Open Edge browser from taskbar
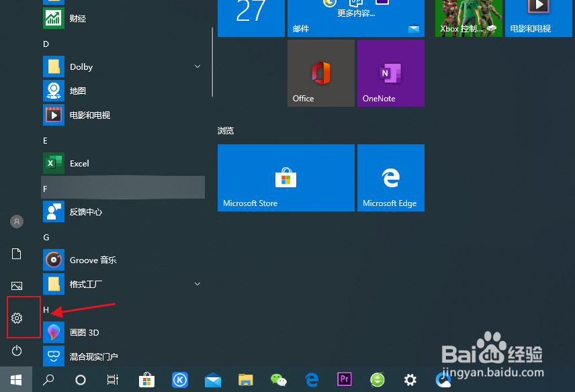 tap(312, 379)
